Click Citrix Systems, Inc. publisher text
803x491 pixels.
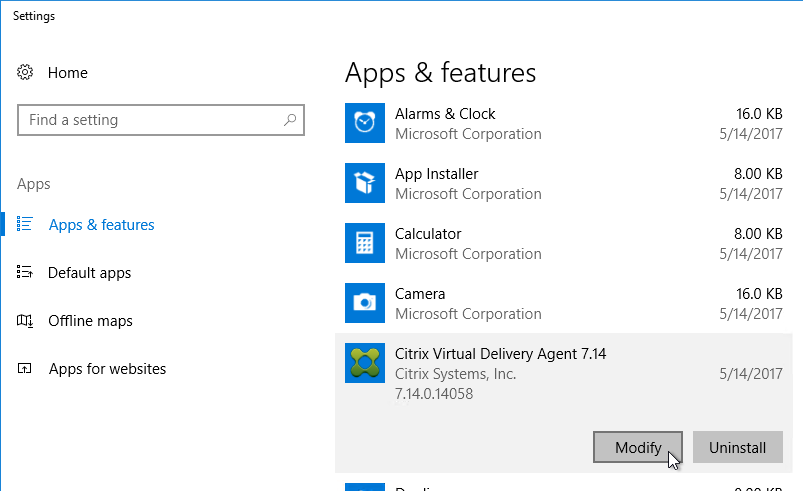pos(455,374)
